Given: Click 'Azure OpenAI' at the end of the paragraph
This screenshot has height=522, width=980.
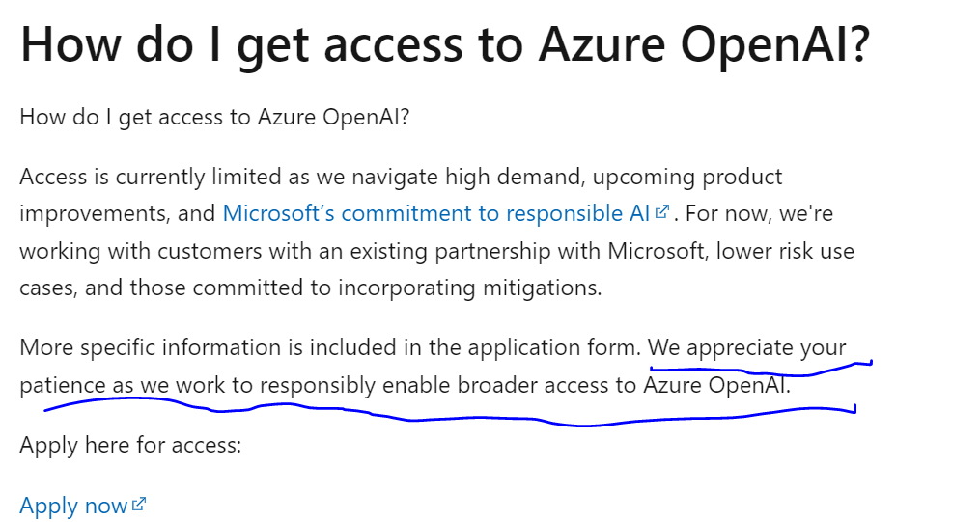Looking at the screenshot, I should [x=716, y=385].
